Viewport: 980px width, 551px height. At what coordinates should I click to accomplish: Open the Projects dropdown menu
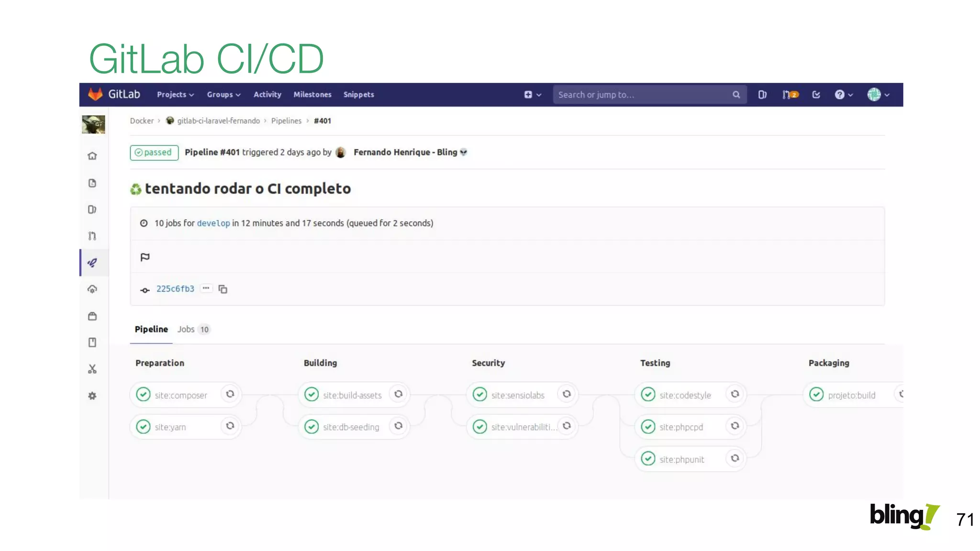click(x=176, y=95)
